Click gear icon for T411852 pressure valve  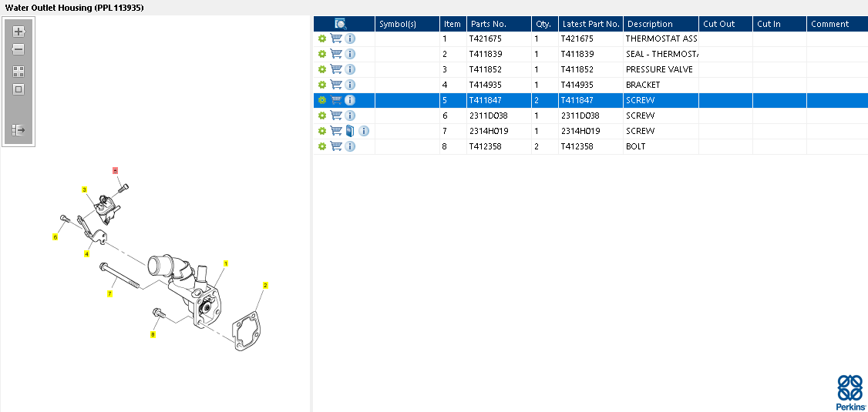[322, 69]
